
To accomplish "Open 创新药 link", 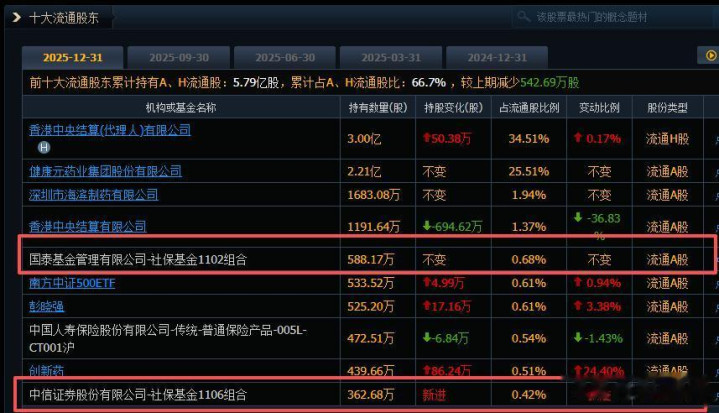I will pyautogui.click(x=46, y=370).
